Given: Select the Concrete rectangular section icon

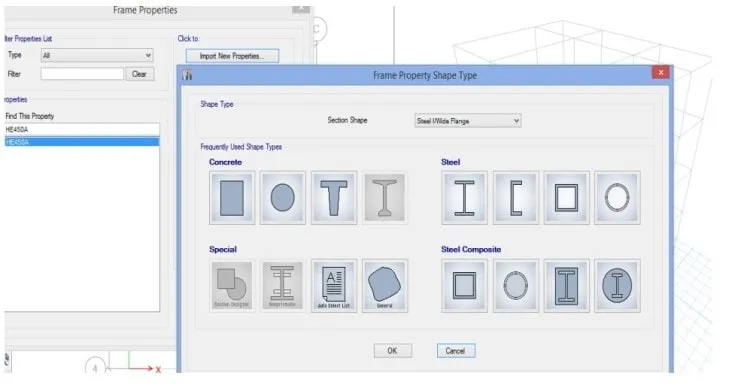Looking at the screenshot, I should click(232, 198).
